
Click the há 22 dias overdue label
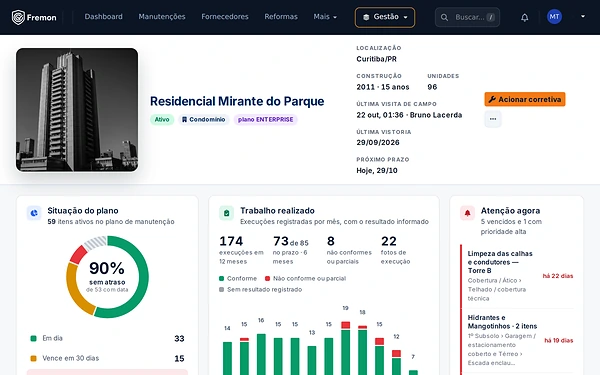pyautogui.click(x=558, y=276)
